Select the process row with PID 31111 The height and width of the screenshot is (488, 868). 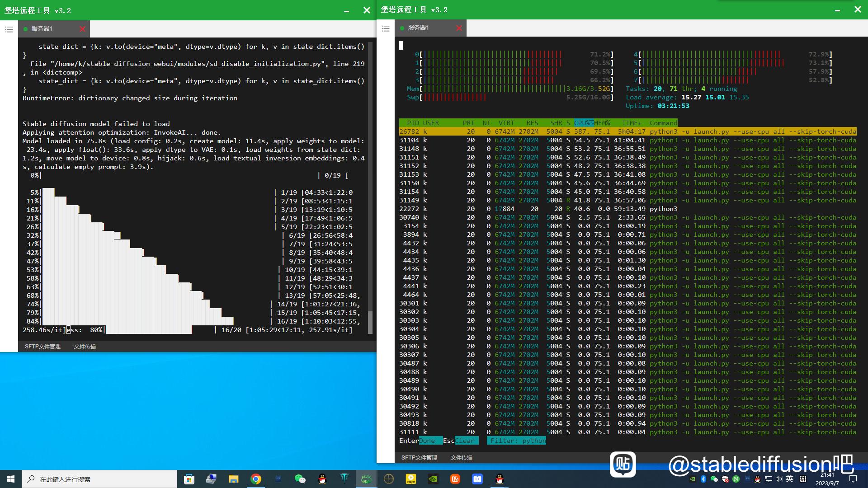(627, 432)
